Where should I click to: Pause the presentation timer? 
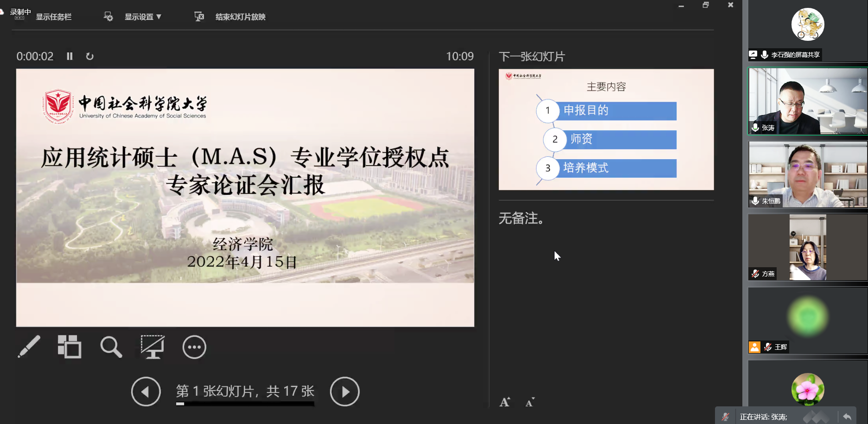[70, 56]
